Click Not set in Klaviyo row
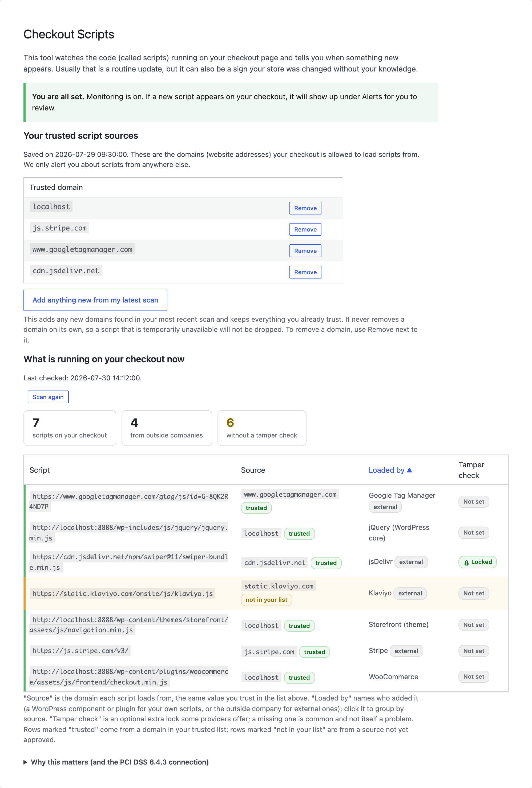Image resolution: width=532 pixels, height=788 pixels. click(x=474, y=593)
